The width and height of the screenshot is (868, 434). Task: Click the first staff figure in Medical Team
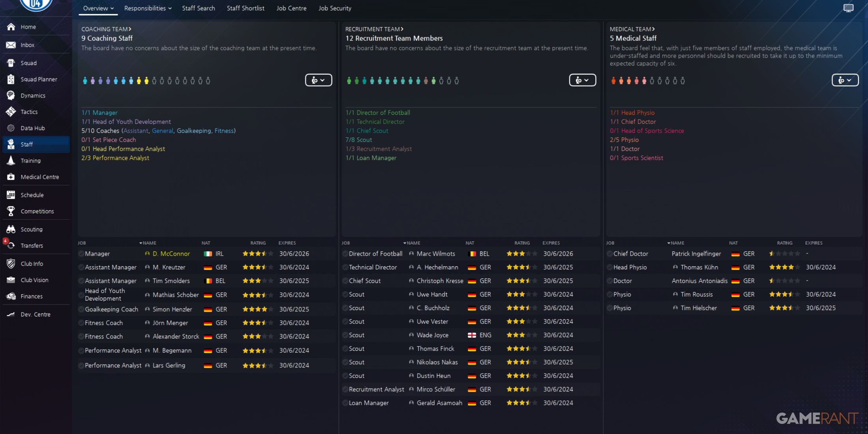click(614, 80)
